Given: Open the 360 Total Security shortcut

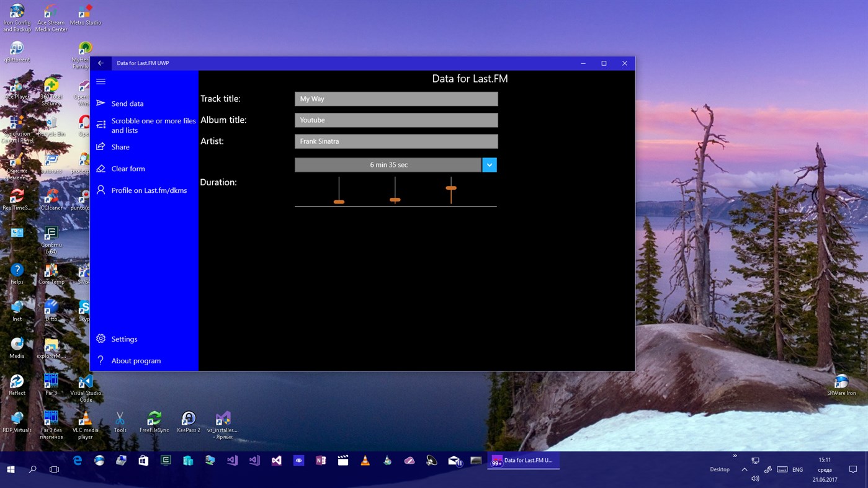Looking at the screenshot, I should 51,92.
